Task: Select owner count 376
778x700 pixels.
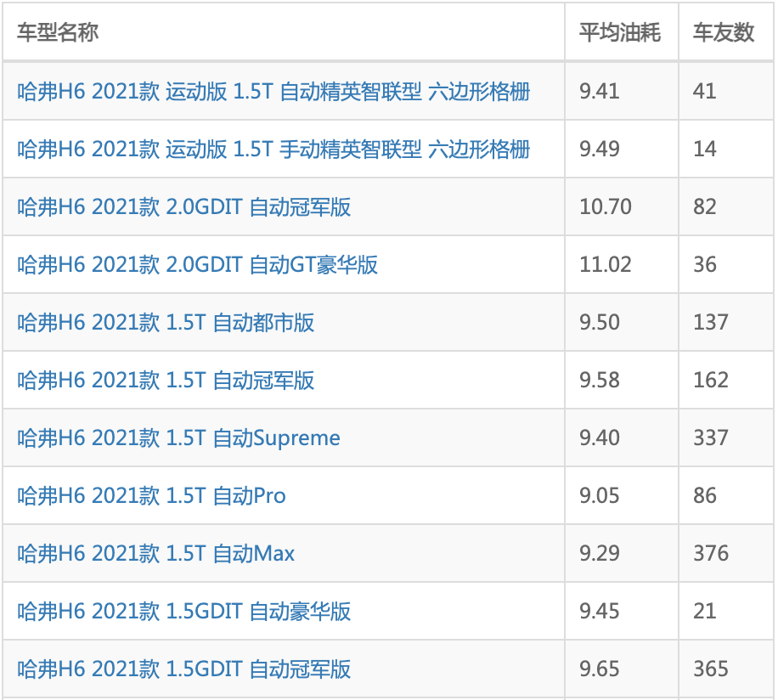Action: [x=711, y=553]
